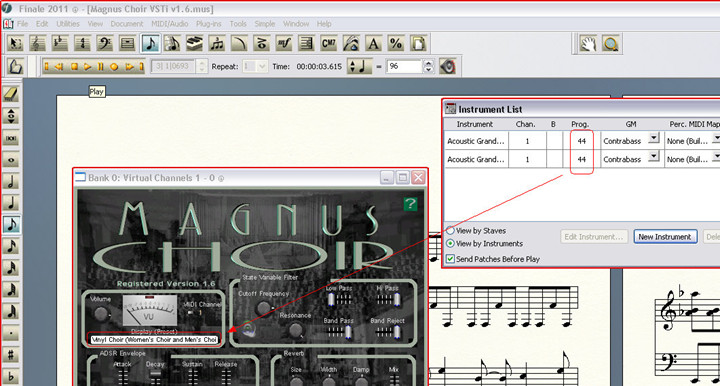Select the Eraser in the Simple Entry palette

(11, 94)
